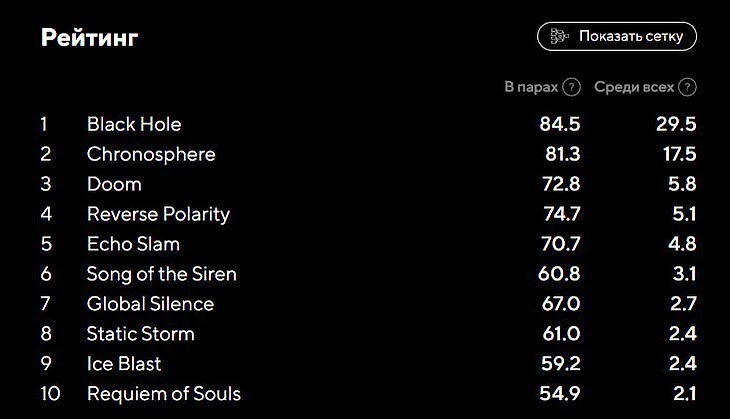The height and width of the screenshot is (419, 730).
Task: Click the rank number 10
Action: (x=50, y=394)
